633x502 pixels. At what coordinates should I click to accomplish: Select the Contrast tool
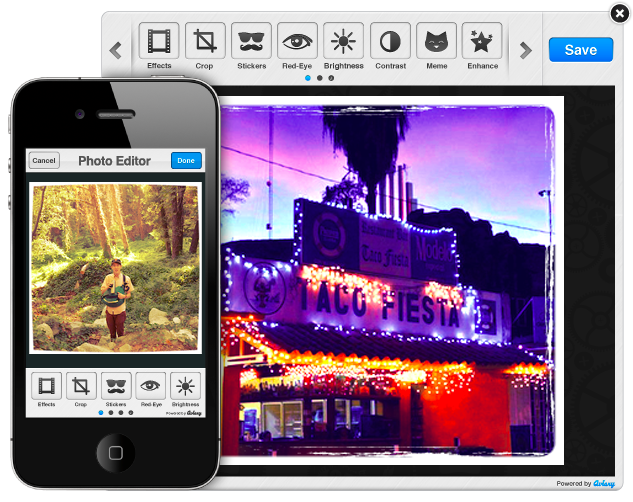[390, 41]
